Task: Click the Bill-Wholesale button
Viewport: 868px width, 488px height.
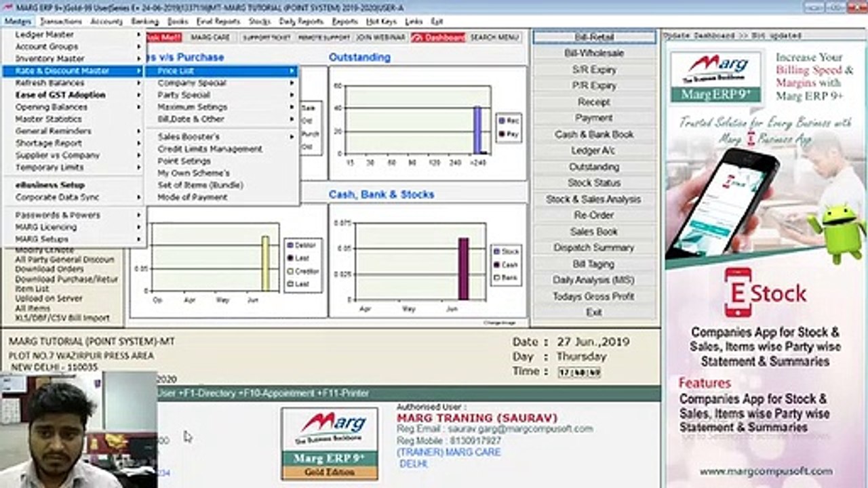Action: [594, 53]
